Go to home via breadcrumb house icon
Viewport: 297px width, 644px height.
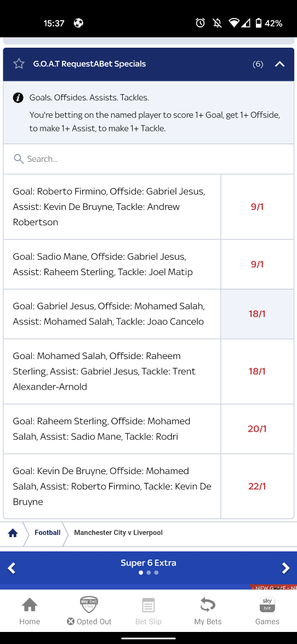click(13, 533)
